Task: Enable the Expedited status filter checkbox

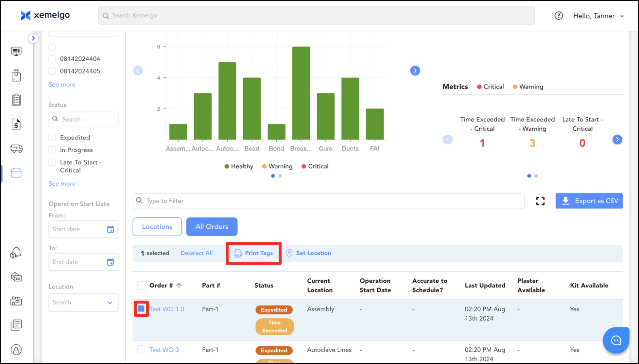Action: (52, 138)
